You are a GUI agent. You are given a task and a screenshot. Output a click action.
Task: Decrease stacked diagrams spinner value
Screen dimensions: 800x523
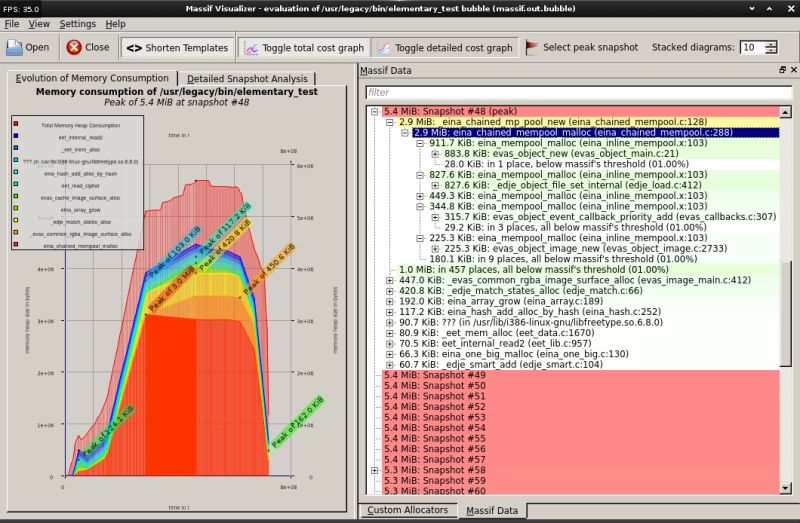point(771,51)
